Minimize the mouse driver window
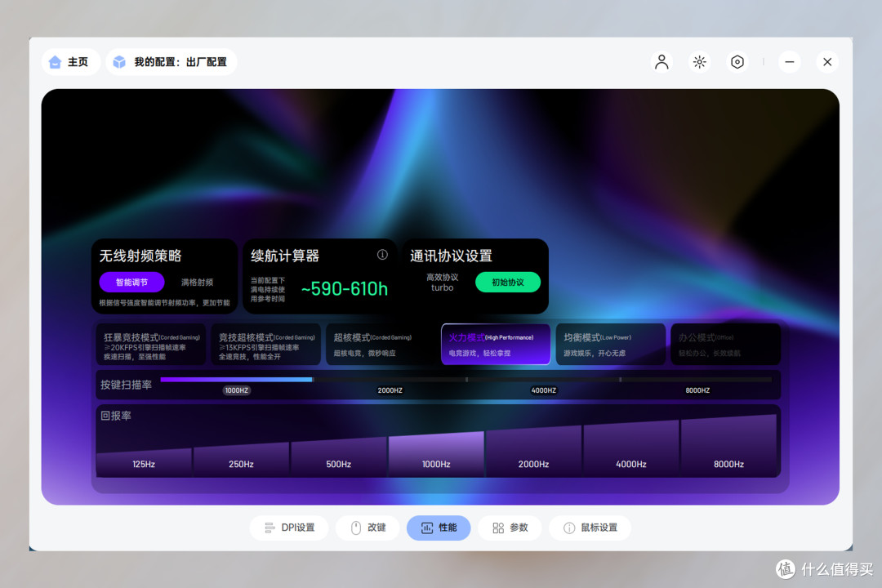 click(x=789, y=62)
